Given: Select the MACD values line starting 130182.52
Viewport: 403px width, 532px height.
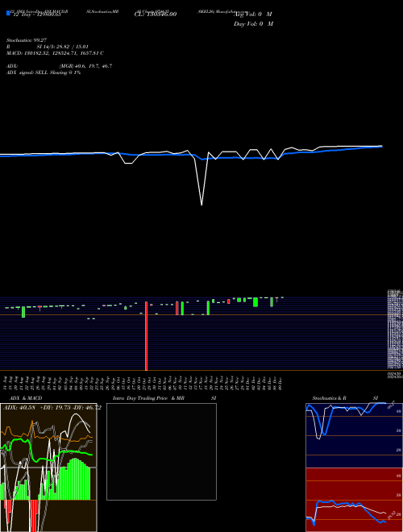Looking at the screenshot, I should tap(55, 53).
